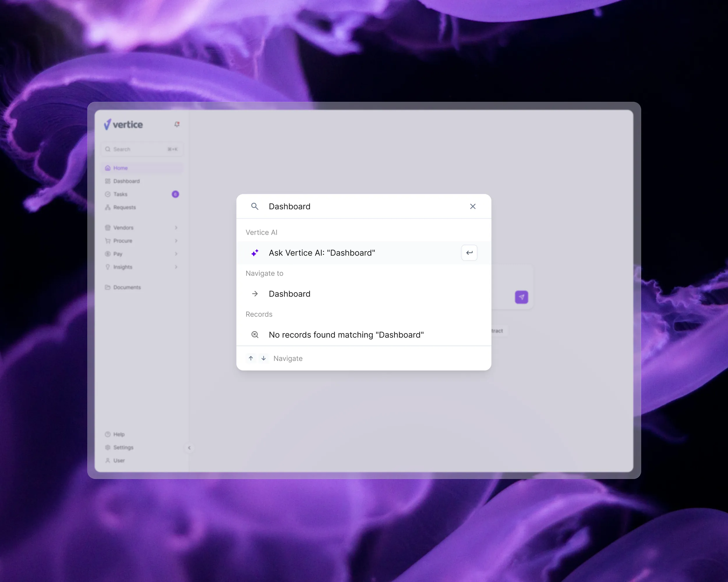Click the Documents folder icon
The height and width of the screenshot is (582, 728).
click(108, 288)
